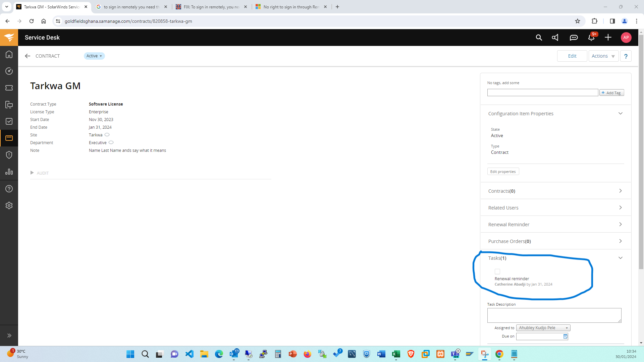644x362 pixels.
Task: Open the Reports bar chart sidebar icon
Action: click(9, 172)
